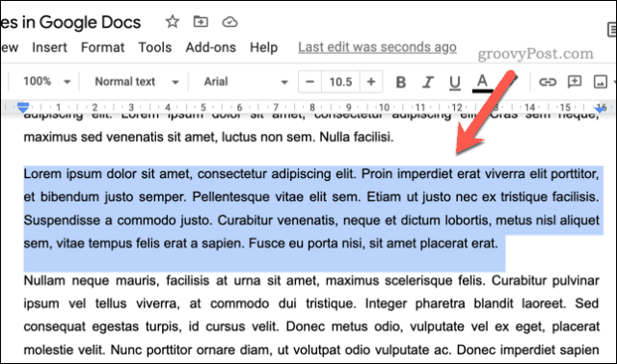Toggle underline formatting
Image resolution: width=617 pixels, height=364 pixels.
point(455,82)
